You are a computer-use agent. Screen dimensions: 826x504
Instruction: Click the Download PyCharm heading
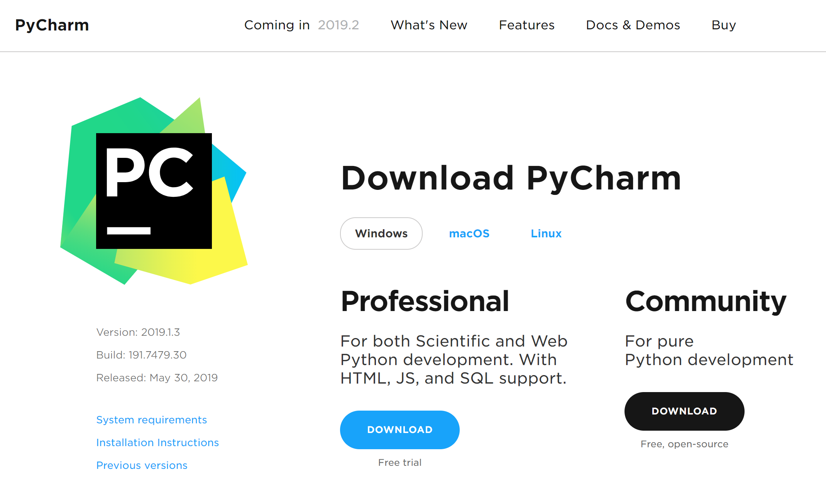coord(511,178)
